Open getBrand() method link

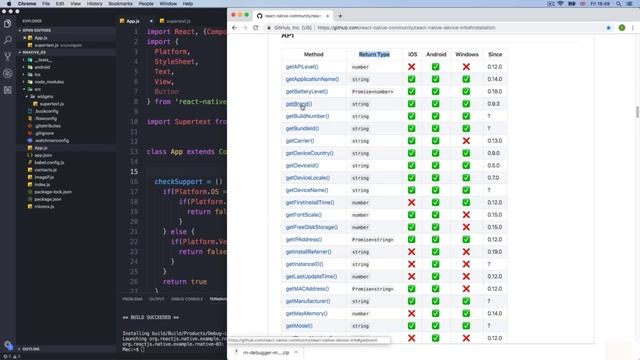coord(299,104)
